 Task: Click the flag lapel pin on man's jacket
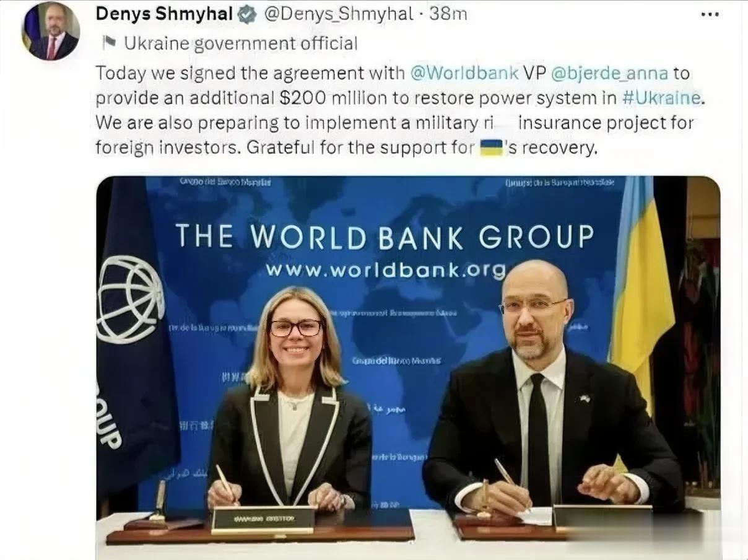pyautogui.click(x=585, y=398)
